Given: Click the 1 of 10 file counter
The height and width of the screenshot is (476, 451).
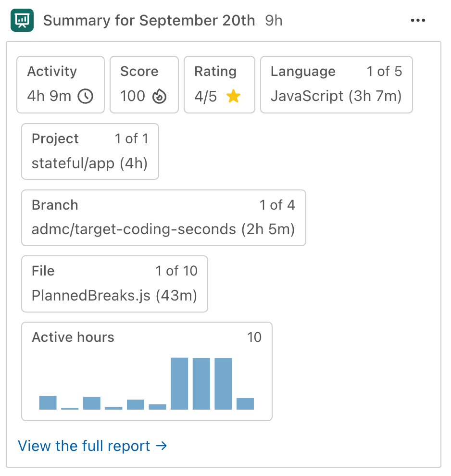Looking at the screenshot, I should [x=176, y=271].
